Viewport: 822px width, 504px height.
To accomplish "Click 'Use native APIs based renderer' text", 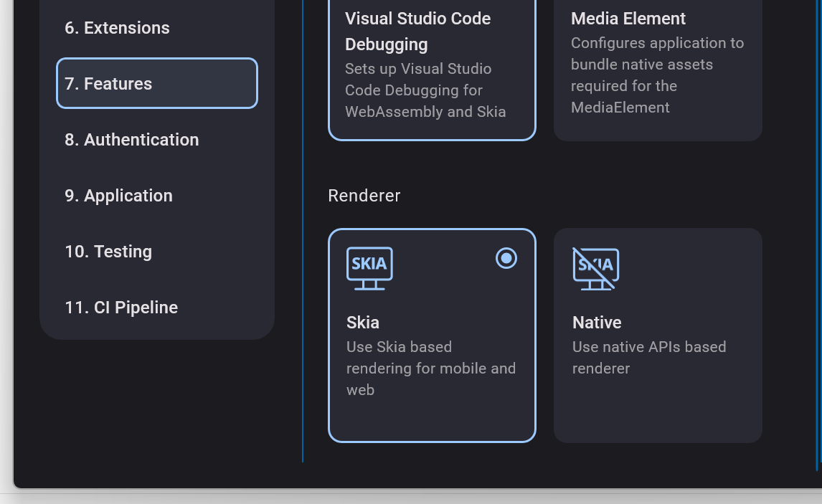I will tap(649, 357).
